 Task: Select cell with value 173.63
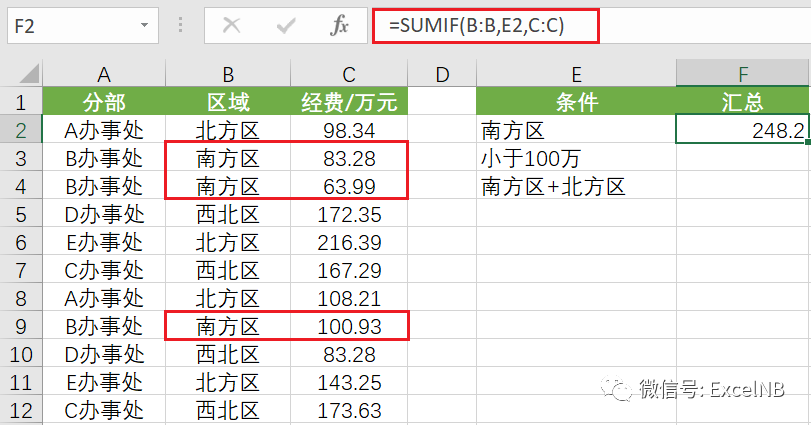coord(349,410)
